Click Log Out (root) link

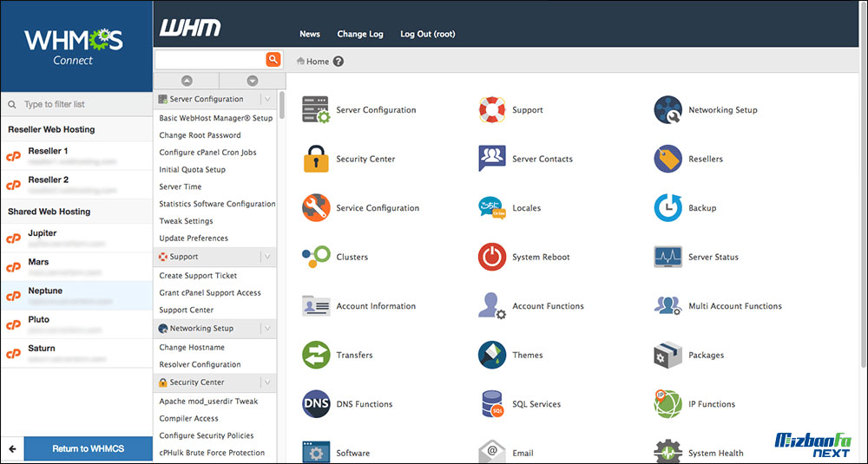coord(427,34)
